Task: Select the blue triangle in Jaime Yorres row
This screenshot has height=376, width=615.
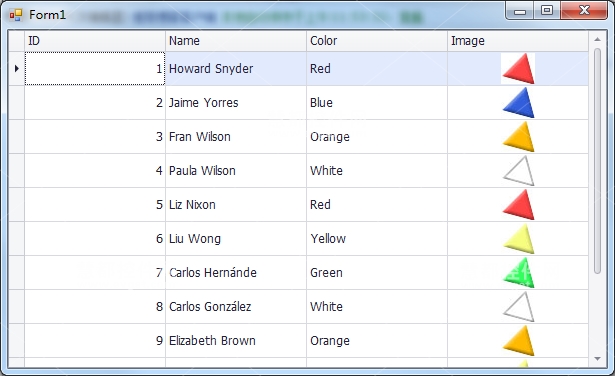Action: (x=518, y=103)
